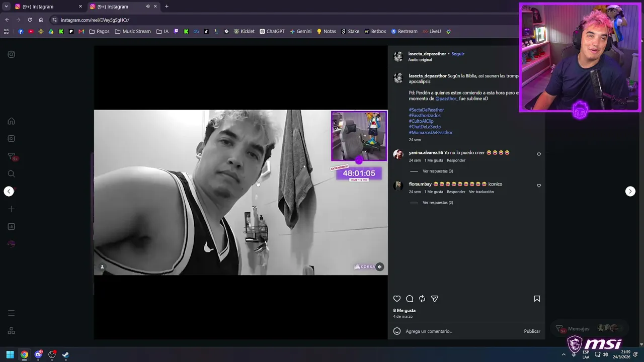Open the Gmail bookmark
The image size is (644, 362).
[81, 31]
